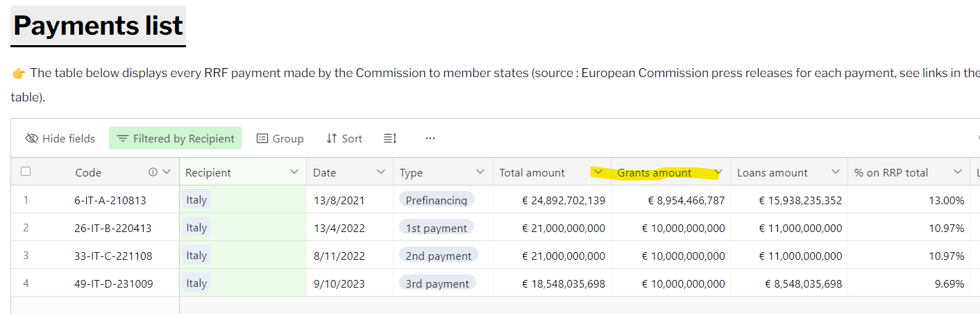Image resolution: width=980 pixels, height=314 pixels.
Task: Select the 3rd payment type tag
Action: [x=437, y=283]
